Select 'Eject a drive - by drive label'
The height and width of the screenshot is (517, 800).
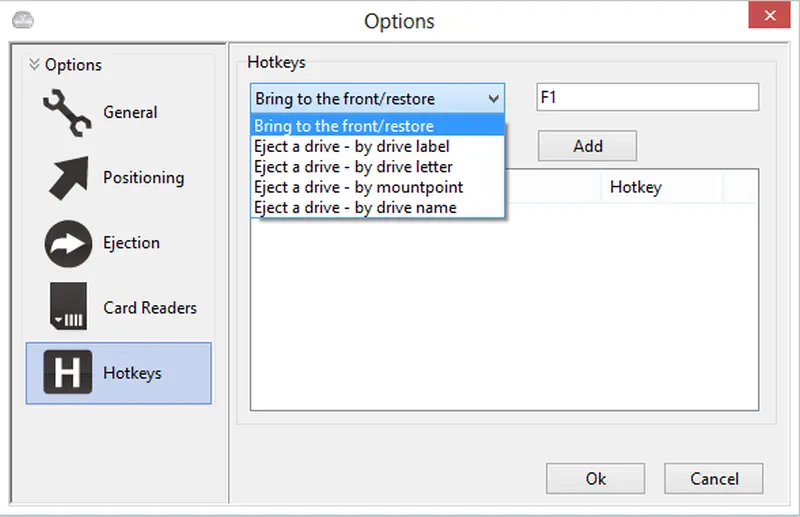[x=351, y=147]
